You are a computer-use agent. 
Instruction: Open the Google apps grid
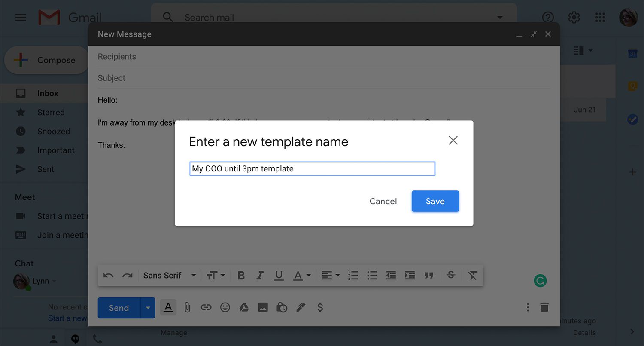tap(600, 17)
